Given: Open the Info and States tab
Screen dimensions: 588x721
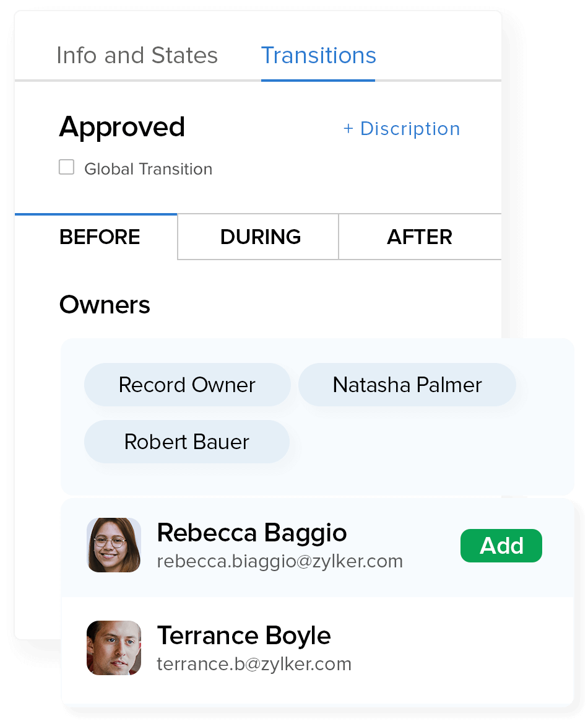Looking at the screenshot, I should pos(137,56).
